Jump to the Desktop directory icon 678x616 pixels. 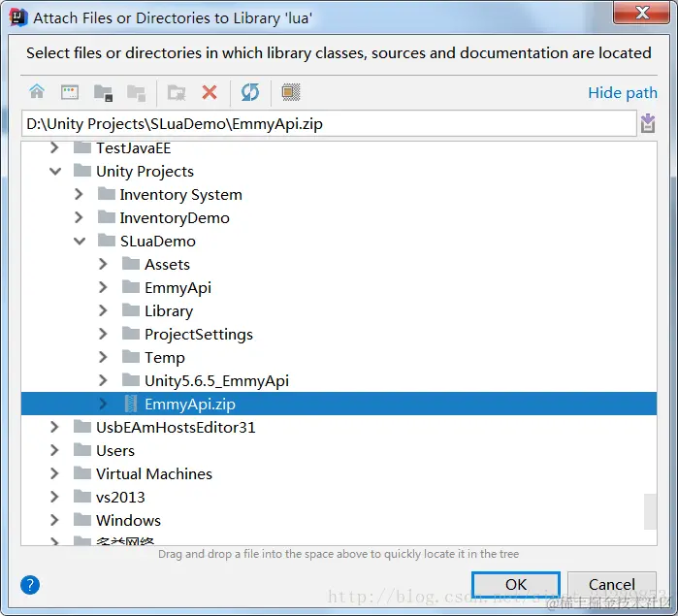[x=70, y=92]
